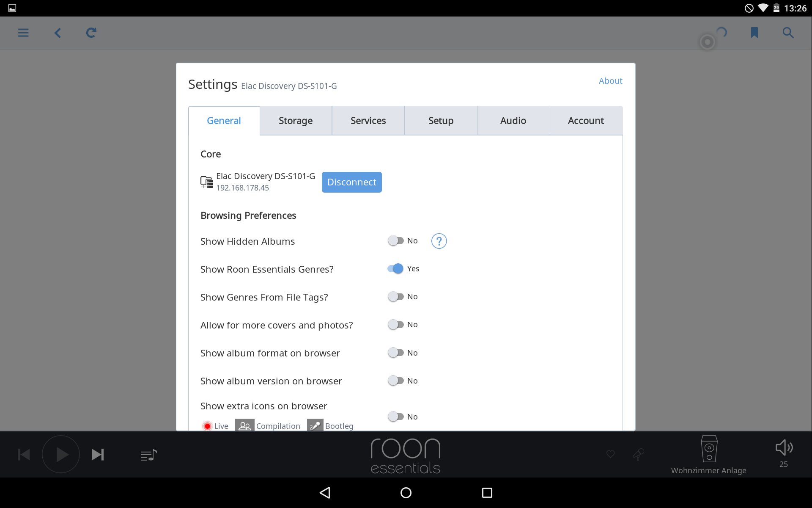Switch to the Storage tab
The width and height of the screenshot is (812, 508).
coord(296,121)
